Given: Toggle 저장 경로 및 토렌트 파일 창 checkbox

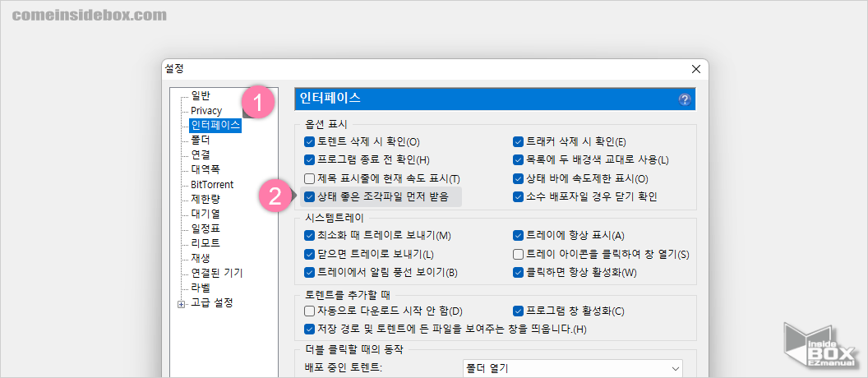Looking at the screenshot, I should [x=309, y=330].
